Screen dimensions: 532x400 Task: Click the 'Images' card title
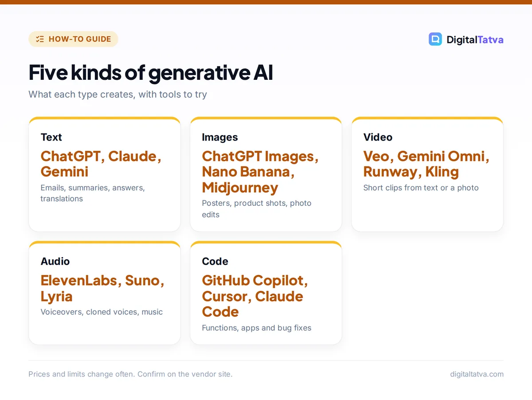220,137
